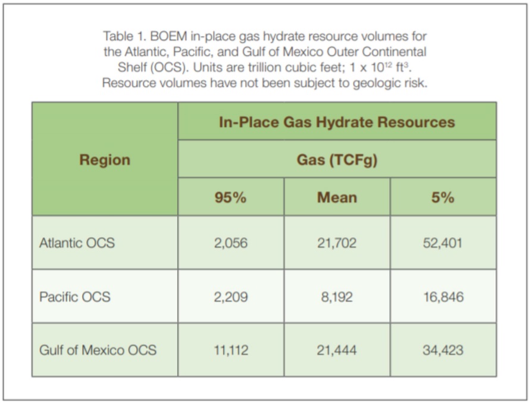532x403 pixels.
Task: Select the Pacific OCS row label
Action: tap(75, 297)
